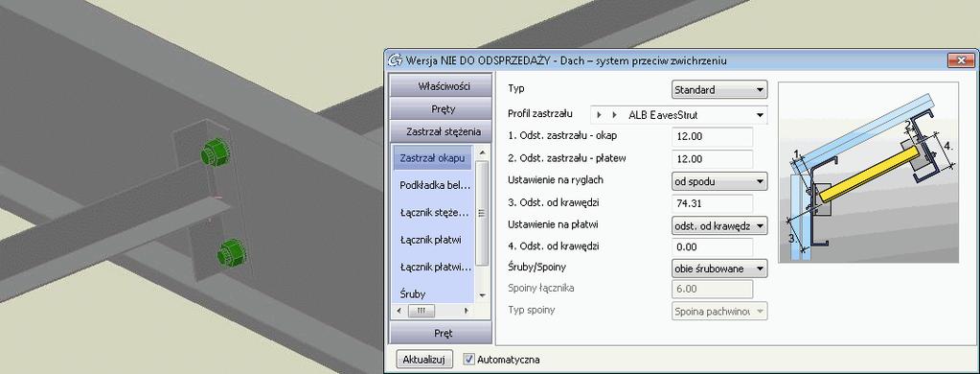Screen dimensions: 980x374
Task: Click the list's vertical scrollbar thumb
Action: [x=482, y=213]
